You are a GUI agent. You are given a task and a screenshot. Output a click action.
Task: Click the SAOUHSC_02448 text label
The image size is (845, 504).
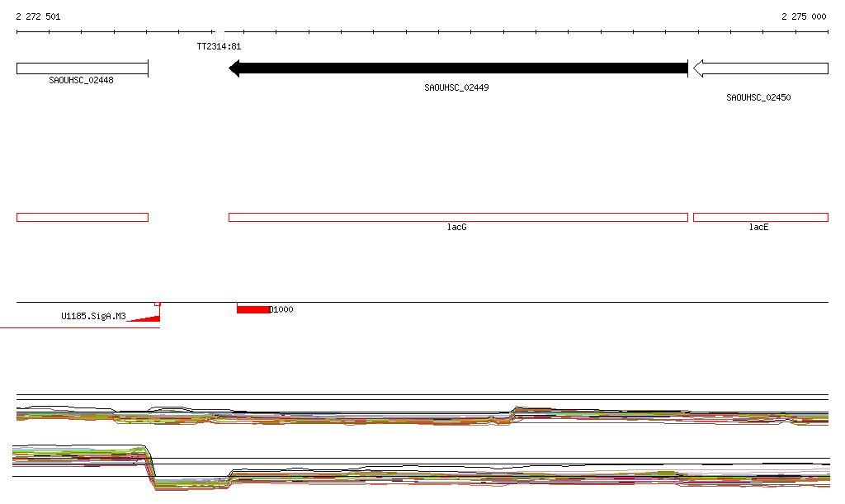[x=81, y=80]
